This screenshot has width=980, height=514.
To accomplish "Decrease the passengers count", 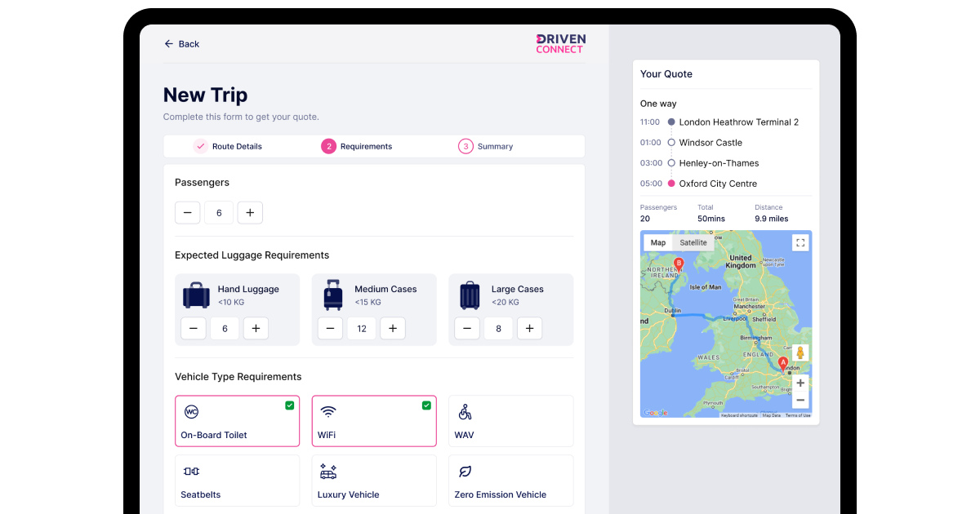I will [x=187, y=213].
